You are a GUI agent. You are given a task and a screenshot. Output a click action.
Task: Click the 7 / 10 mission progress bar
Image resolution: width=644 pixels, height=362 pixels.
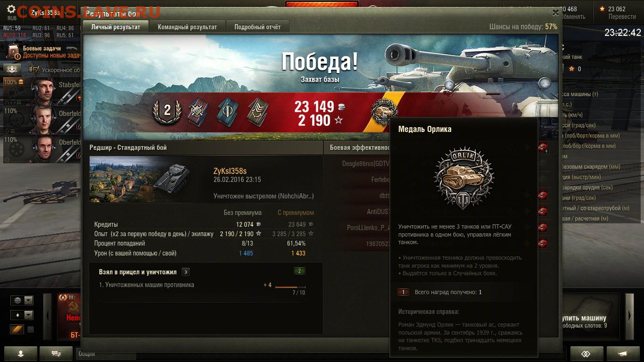click(290, 287)
